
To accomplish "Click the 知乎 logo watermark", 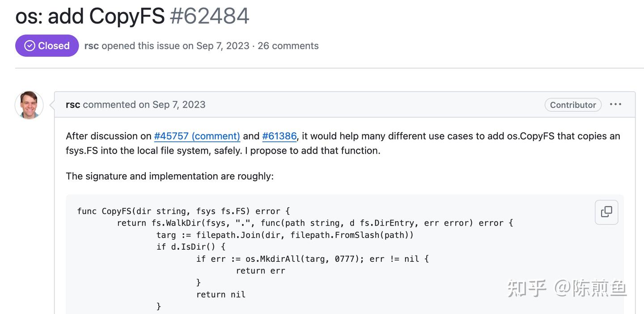I will [526, 288].
